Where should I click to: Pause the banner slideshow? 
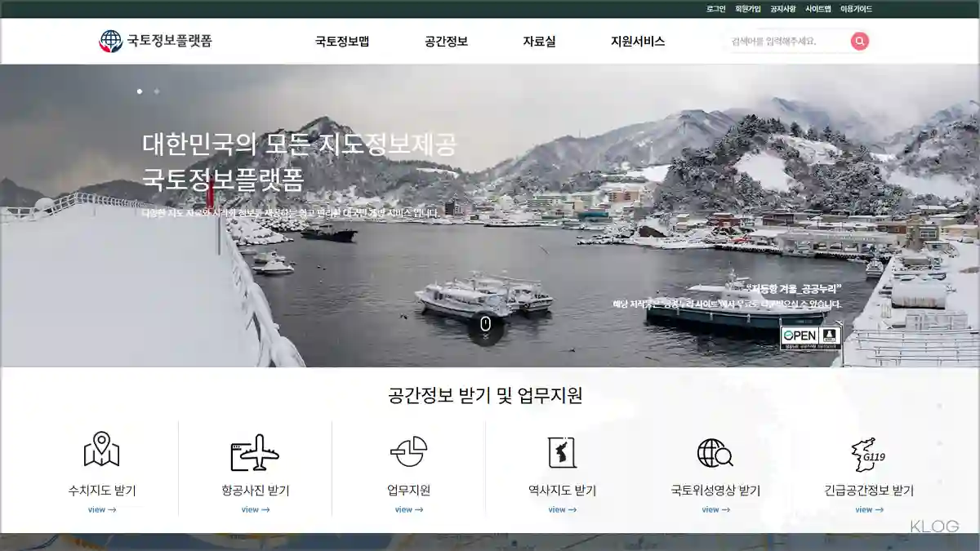pos(488,322)
